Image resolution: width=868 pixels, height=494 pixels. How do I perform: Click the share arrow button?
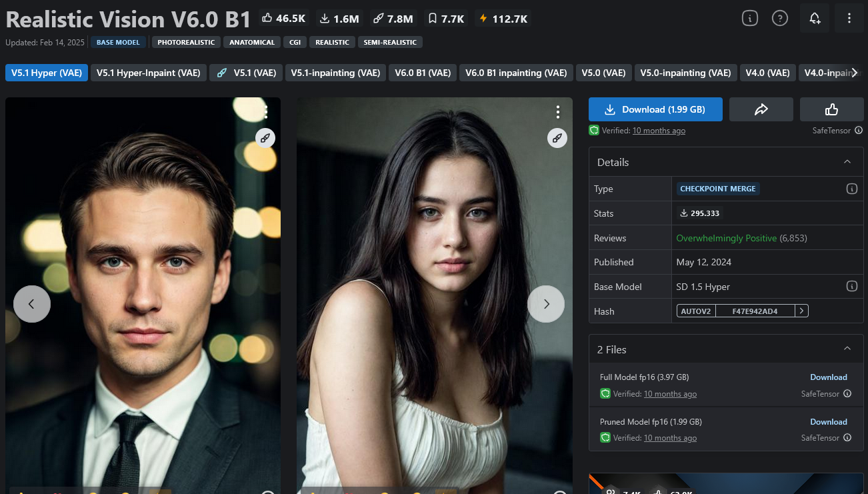[x=761, y=109]
